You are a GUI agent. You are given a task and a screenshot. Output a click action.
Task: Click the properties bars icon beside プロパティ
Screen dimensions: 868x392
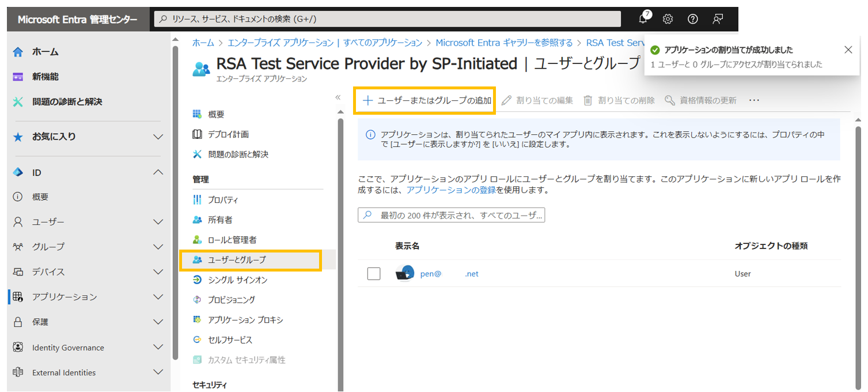coord(198,200)
